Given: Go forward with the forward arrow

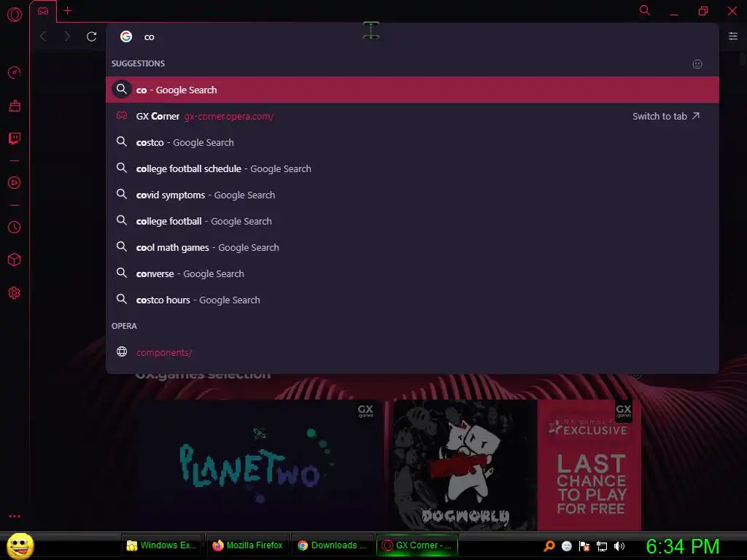Looking at the screenshot, I should click(x=67, y=36).
